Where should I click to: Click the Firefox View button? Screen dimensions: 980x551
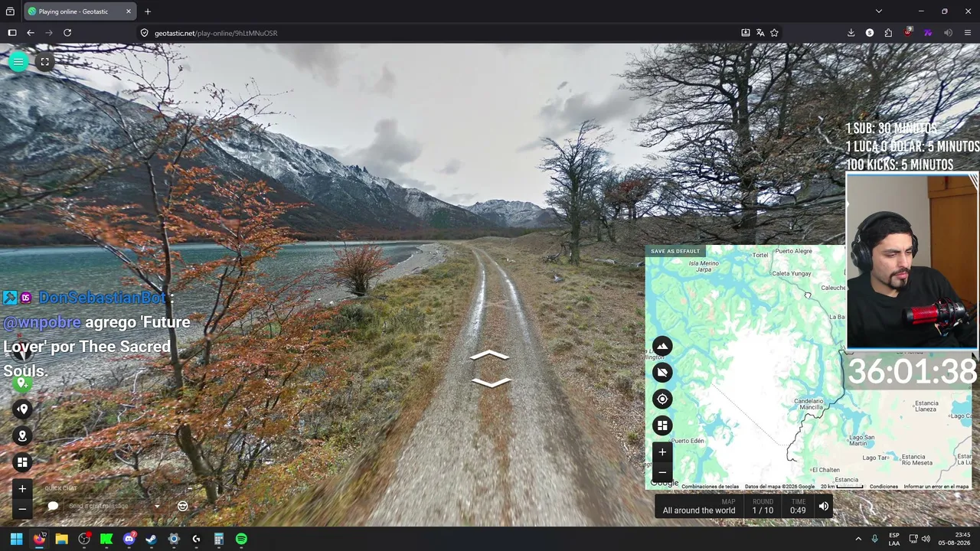[x=10, y=11]
